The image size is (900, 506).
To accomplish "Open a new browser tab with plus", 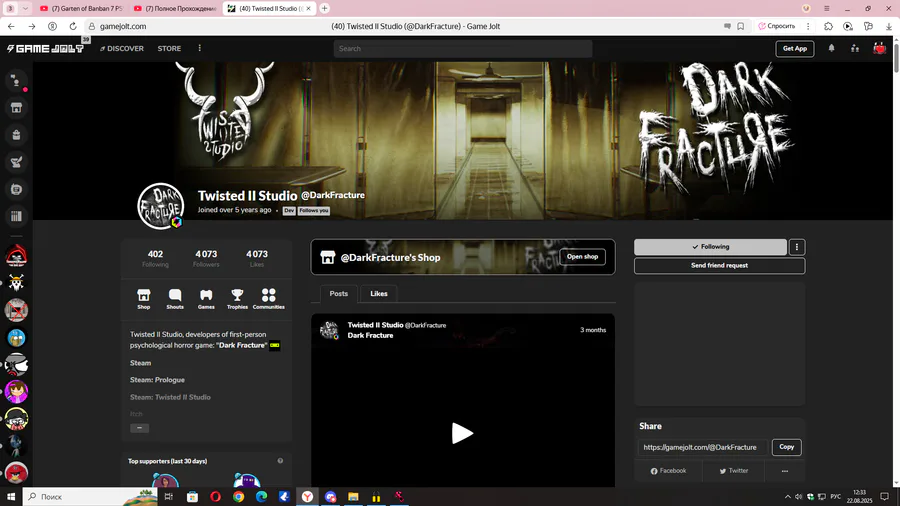I will (x=324, y=9).
